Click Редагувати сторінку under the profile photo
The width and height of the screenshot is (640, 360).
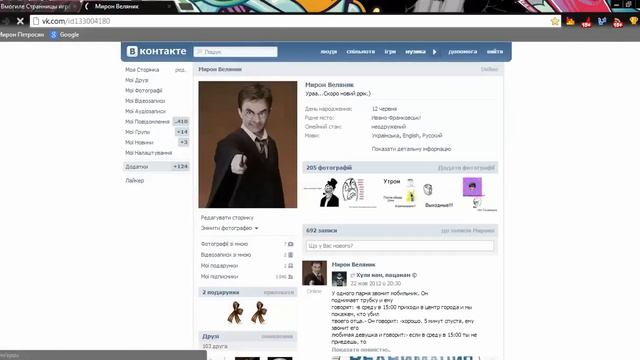click(227, 218)
